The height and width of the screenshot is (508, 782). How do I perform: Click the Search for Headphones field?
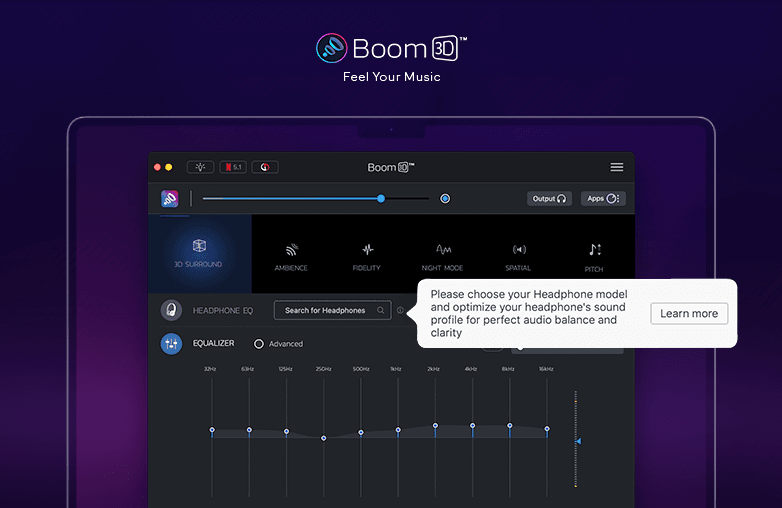[332, 310]
